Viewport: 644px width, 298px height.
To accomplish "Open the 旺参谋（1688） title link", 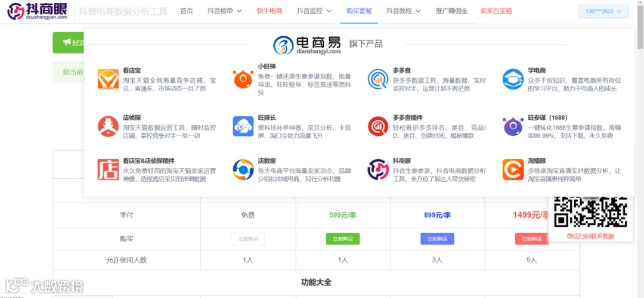I will [547, 118].
